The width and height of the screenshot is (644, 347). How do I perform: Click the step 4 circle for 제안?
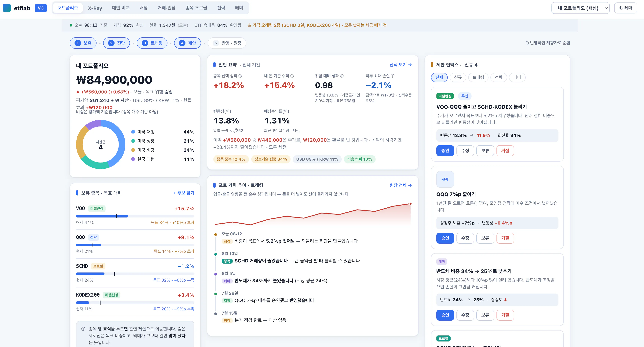182,43
